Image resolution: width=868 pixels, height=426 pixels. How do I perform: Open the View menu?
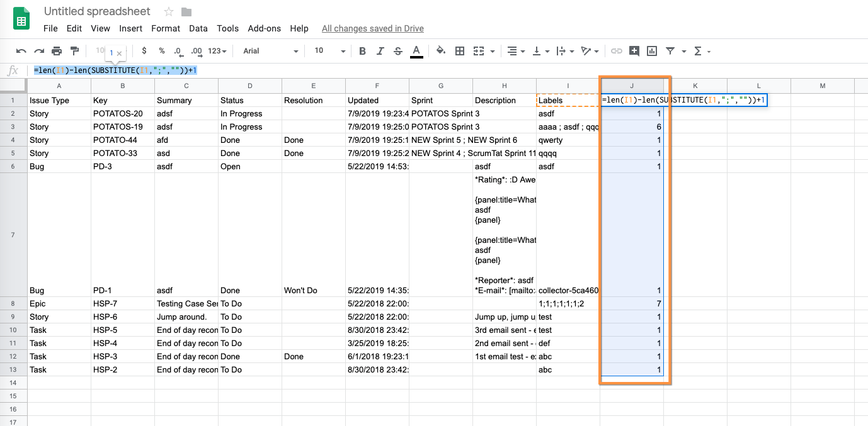pos(101,28)
